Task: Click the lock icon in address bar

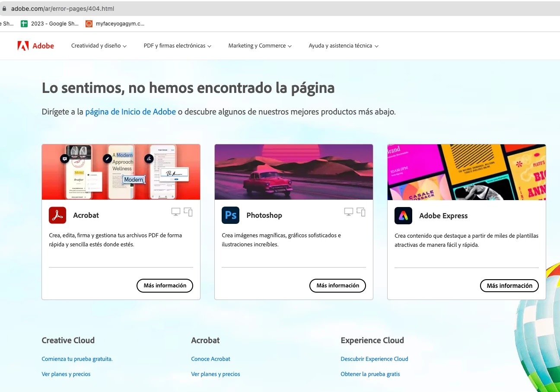Action: coord(5,8)
